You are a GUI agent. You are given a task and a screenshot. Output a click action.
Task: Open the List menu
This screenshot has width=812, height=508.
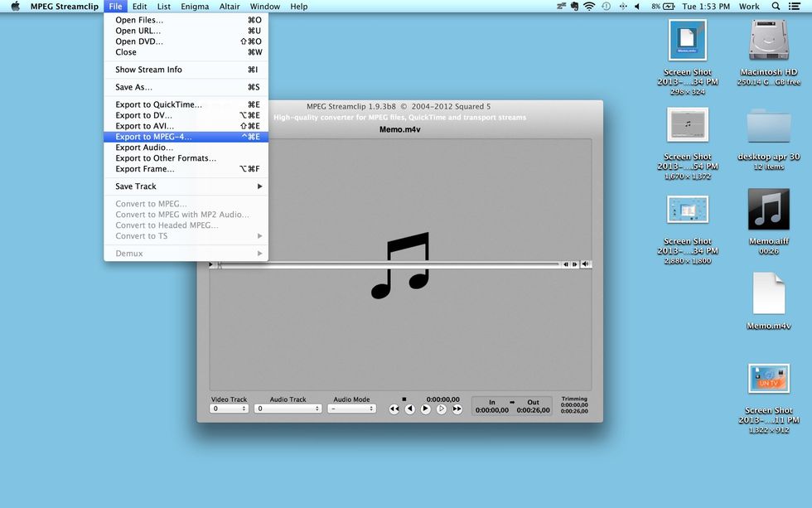[x=164, y=6]
